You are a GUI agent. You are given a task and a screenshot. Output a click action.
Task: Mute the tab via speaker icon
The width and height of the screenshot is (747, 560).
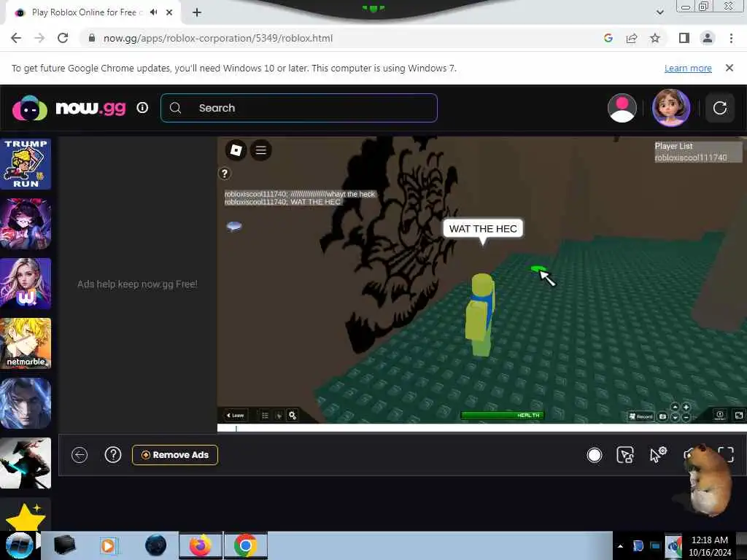[x=153, y=12]
